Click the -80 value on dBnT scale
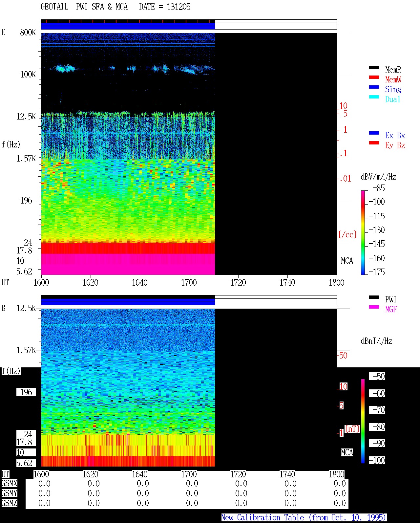 coord(377,427)
